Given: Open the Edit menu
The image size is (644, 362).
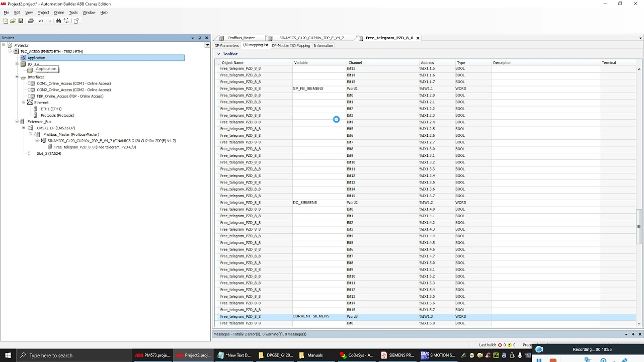Looking at the screenshot, I should [17, 12].
